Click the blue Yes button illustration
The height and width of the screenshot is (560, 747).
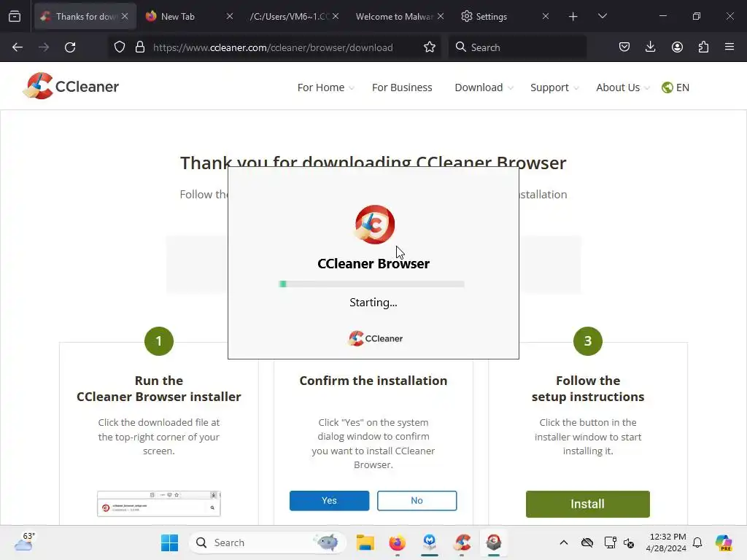(x=329, y=500)
